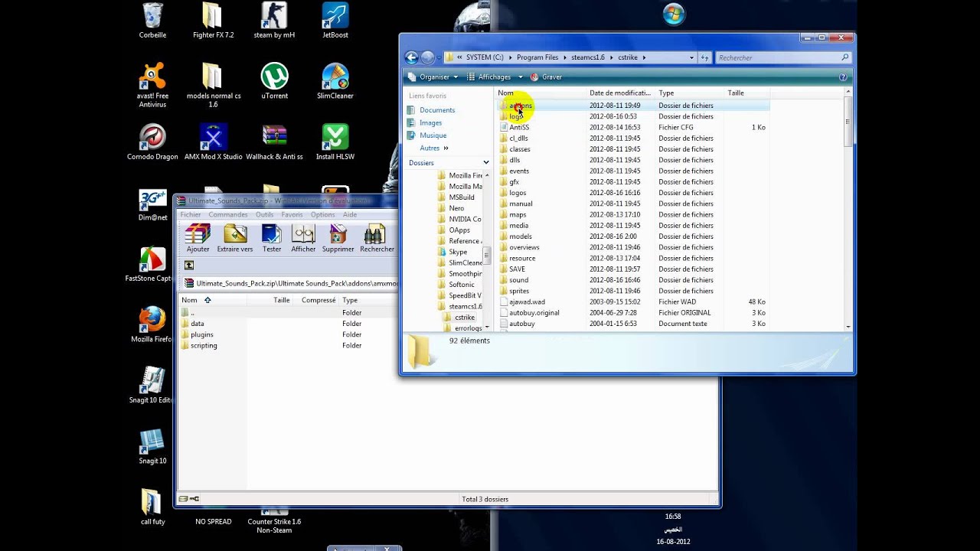Click WinRAR's Tester toolbar icon
This screenshot has height=551, width=980.
click(272, 239)
